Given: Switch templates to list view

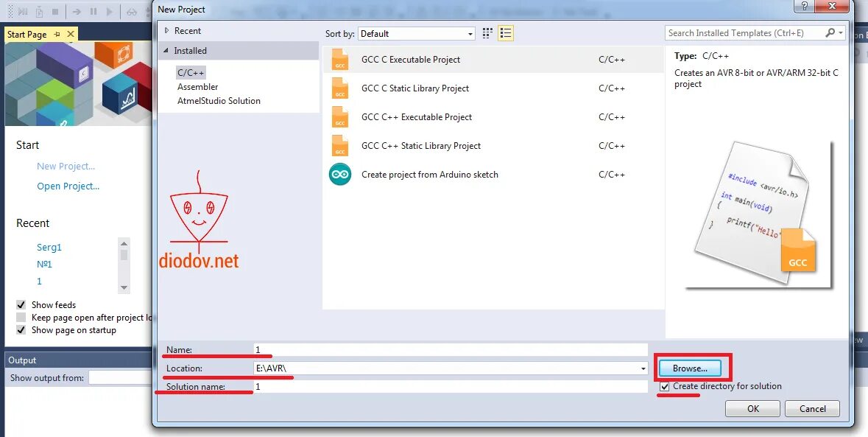Looking at the screenshot, I should 505,33.
